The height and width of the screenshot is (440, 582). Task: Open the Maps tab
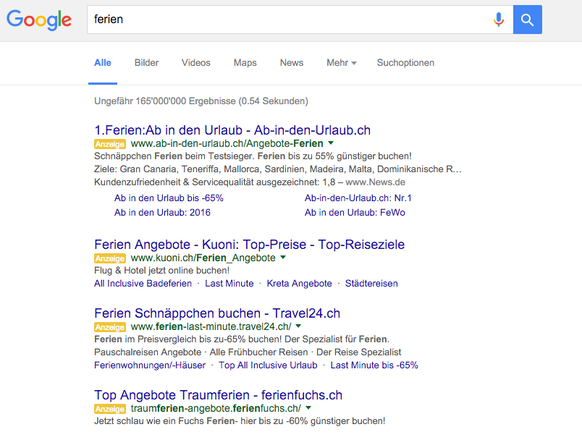(245, 63)
